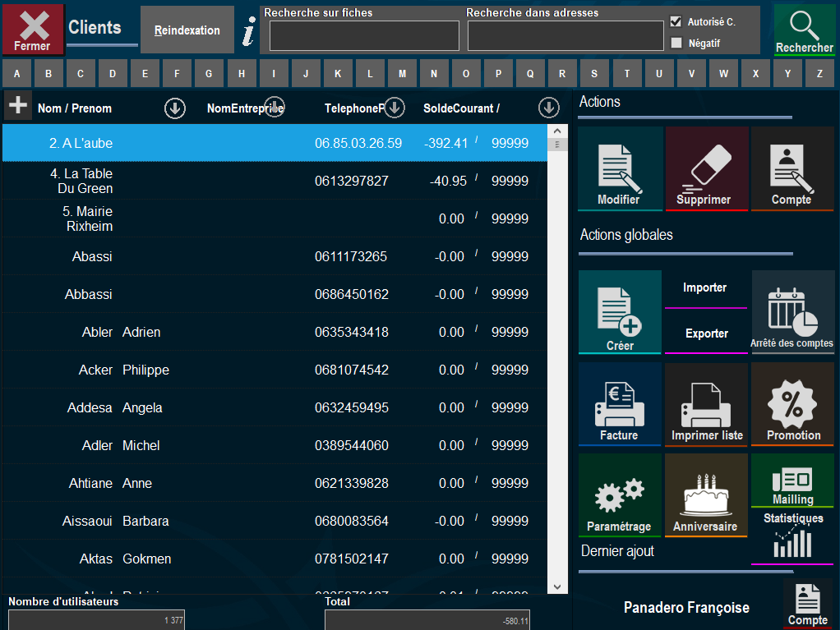Open the Anniversaire cake icon

click(706, 495)
